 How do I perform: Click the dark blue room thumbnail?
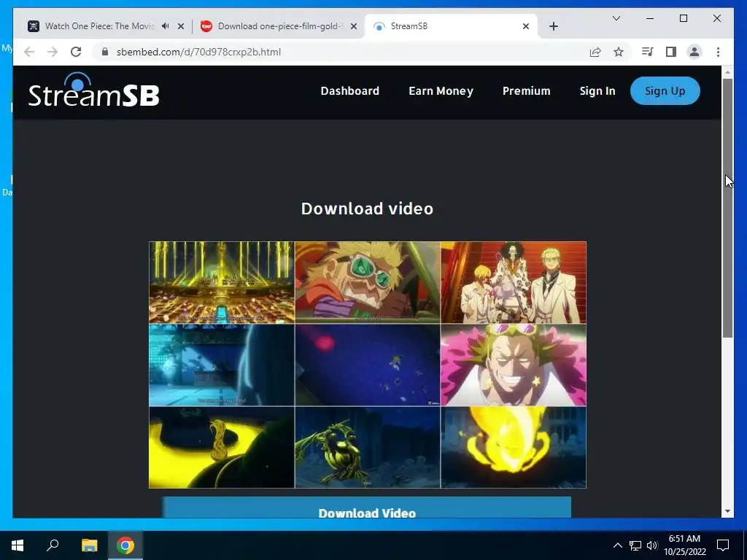click(x=222, y=365)
